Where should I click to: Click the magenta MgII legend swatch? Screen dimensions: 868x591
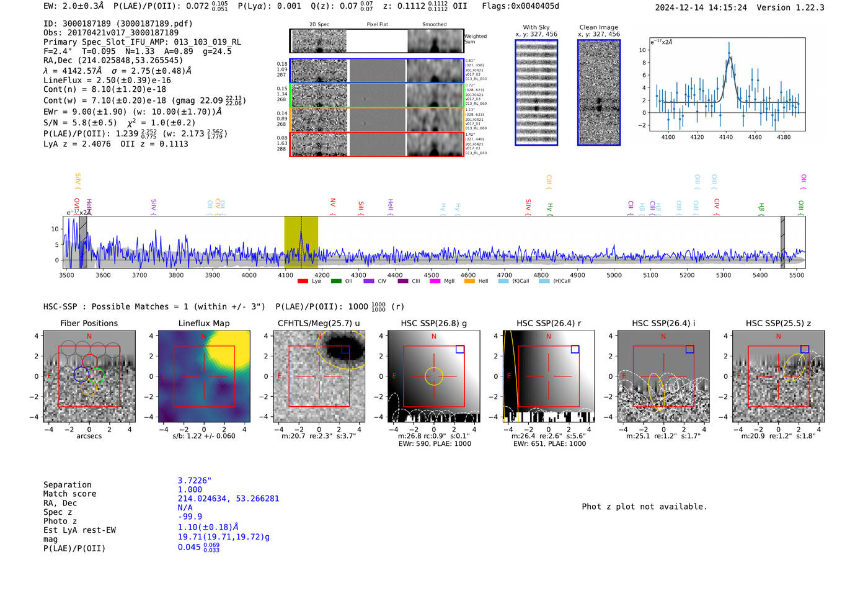pos(434,281)
